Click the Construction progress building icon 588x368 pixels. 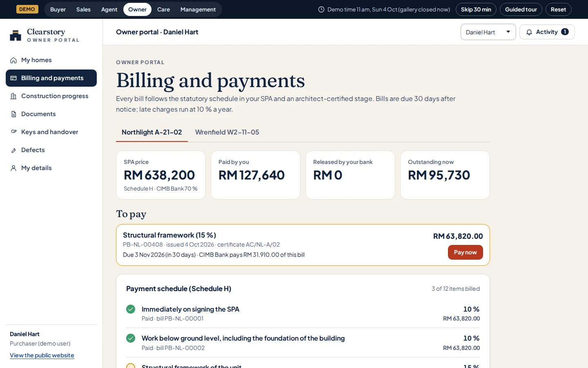(13, 96)
